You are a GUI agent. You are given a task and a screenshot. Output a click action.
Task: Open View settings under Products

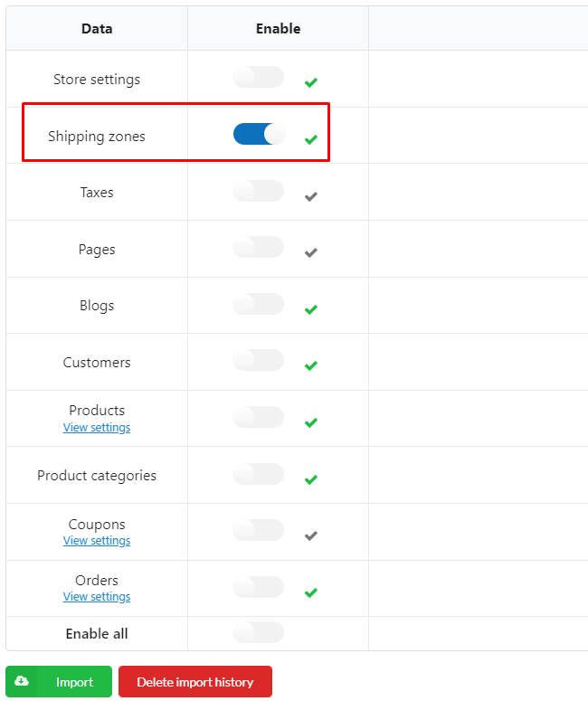coord(97,428)
